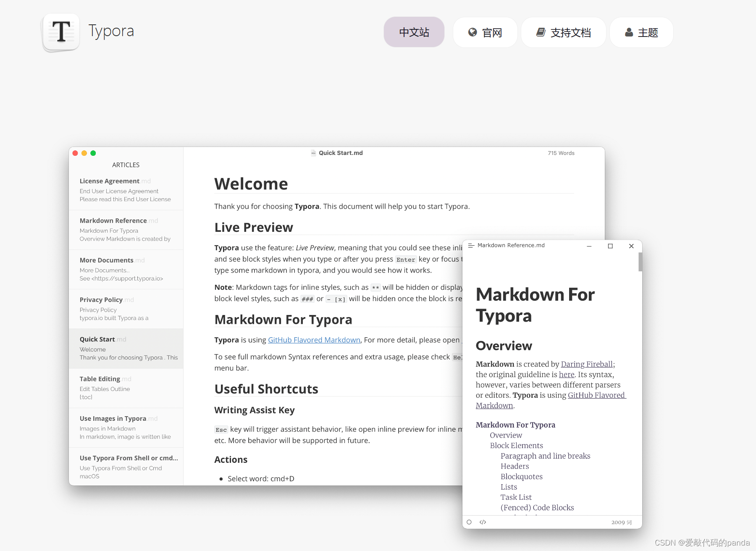Open the 主题 user button
The height and width of the screenshot is (551, 756).
tap(641, 32)
